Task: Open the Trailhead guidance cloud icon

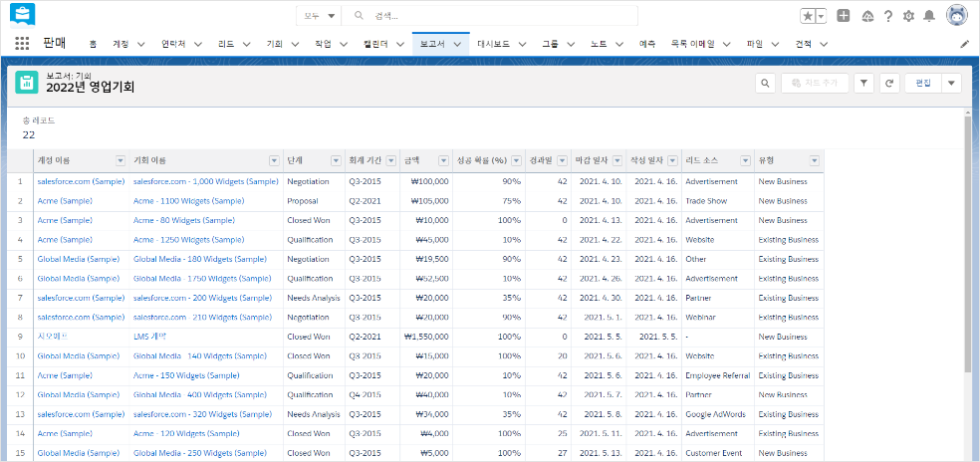Action: click(x=867, y=16)
